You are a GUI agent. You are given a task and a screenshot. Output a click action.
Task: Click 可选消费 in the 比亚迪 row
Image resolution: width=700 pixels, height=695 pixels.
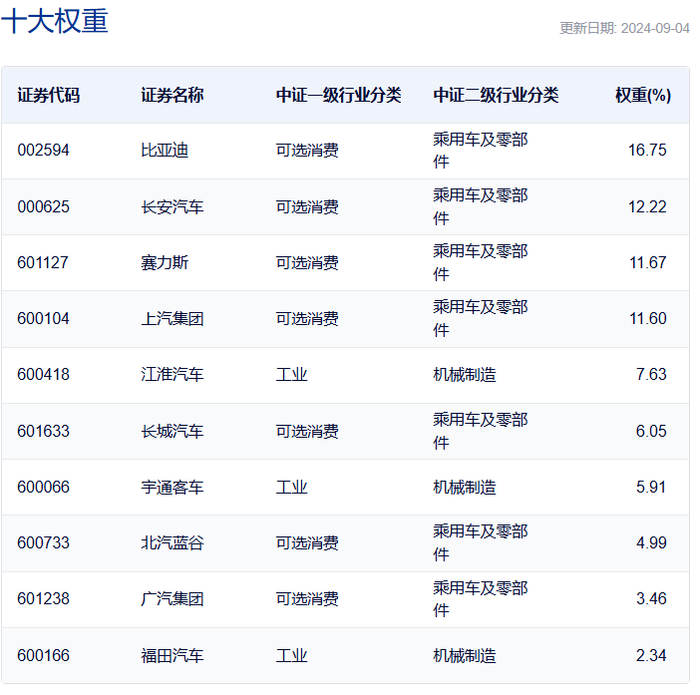[x=307, y=150]
